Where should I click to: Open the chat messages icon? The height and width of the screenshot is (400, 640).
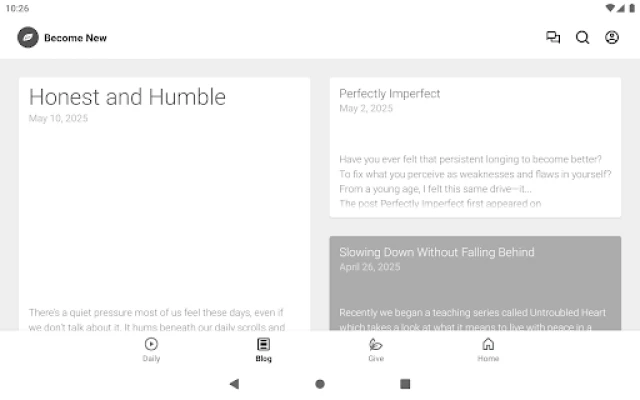pos(553,38)
